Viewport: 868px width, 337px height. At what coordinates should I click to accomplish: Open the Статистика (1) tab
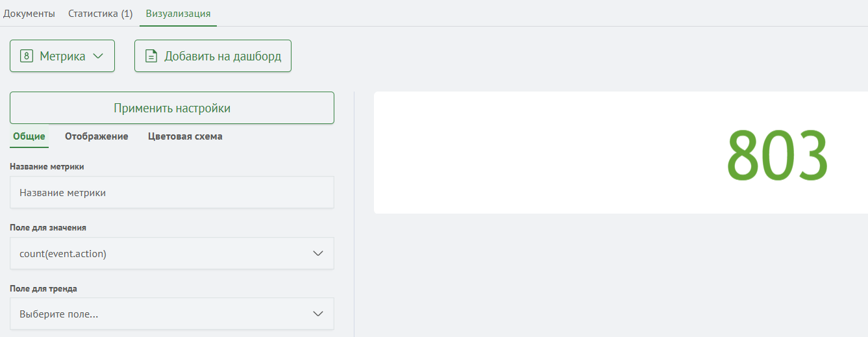pos(101,14)
